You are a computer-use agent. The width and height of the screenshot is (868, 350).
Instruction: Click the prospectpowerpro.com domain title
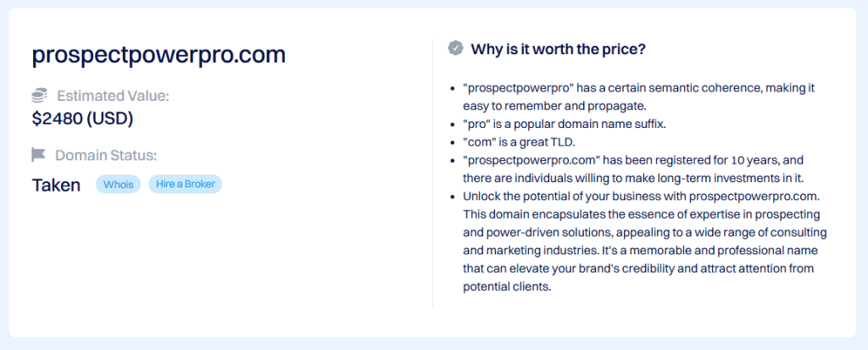click(x=159, y=55)
